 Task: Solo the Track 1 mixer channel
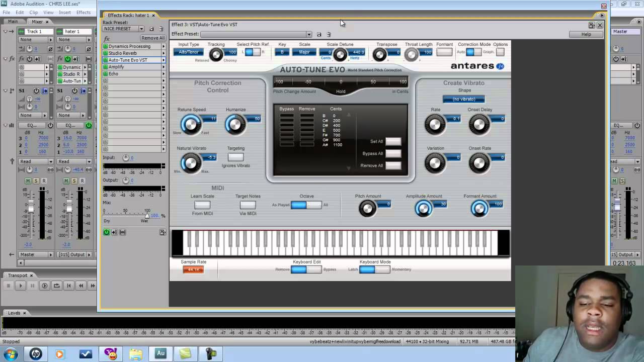[36, 181]
